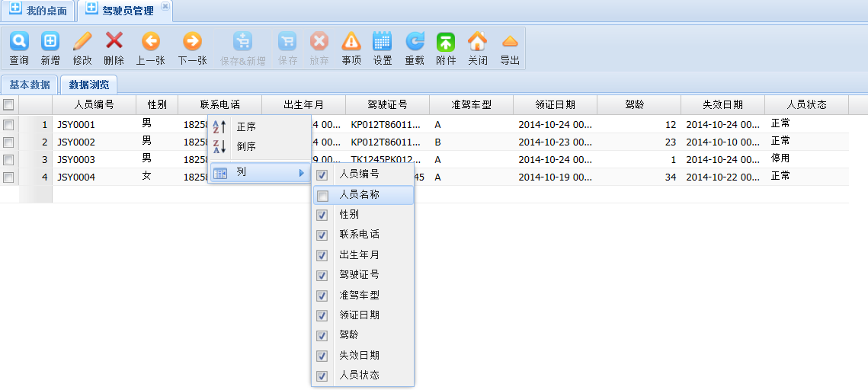Check the select-all checkbox in grid header
868x390 pixels.
coord(8,105)
